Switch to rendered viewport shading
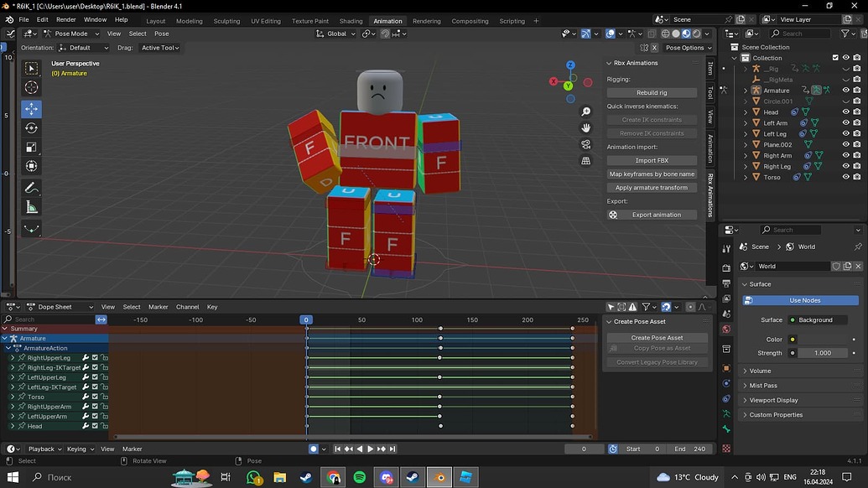Image resolution: width=868 pixels, height=488 pixels. [x=697, y=34]
